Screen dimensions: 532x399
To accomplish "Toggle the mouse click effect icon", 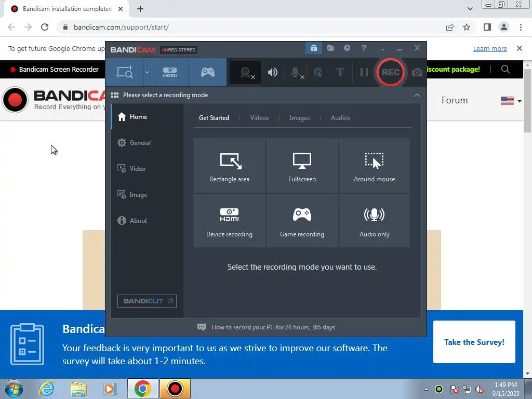I will (318, 72).
